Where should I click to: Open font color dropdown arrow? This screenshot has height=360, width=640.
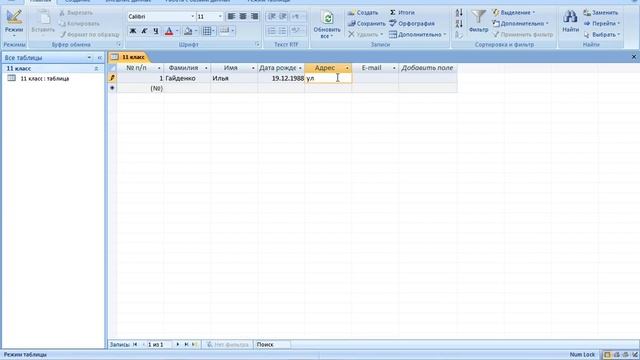(177, 31)
